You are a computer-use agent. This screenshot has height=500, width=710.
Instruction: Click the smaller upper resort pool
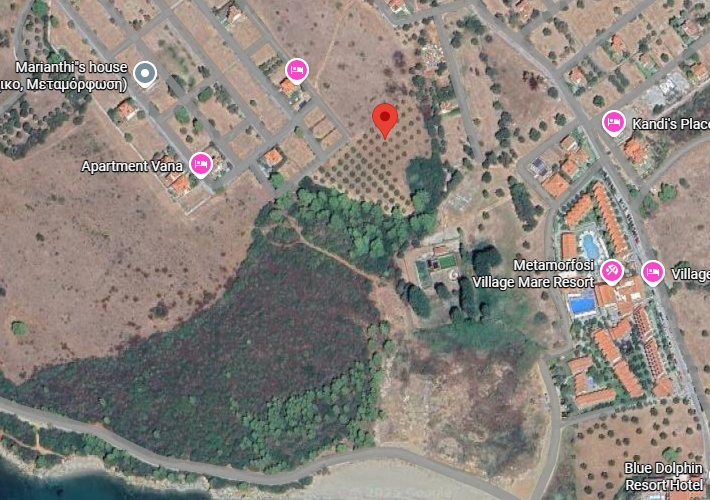tap(590, 245)
